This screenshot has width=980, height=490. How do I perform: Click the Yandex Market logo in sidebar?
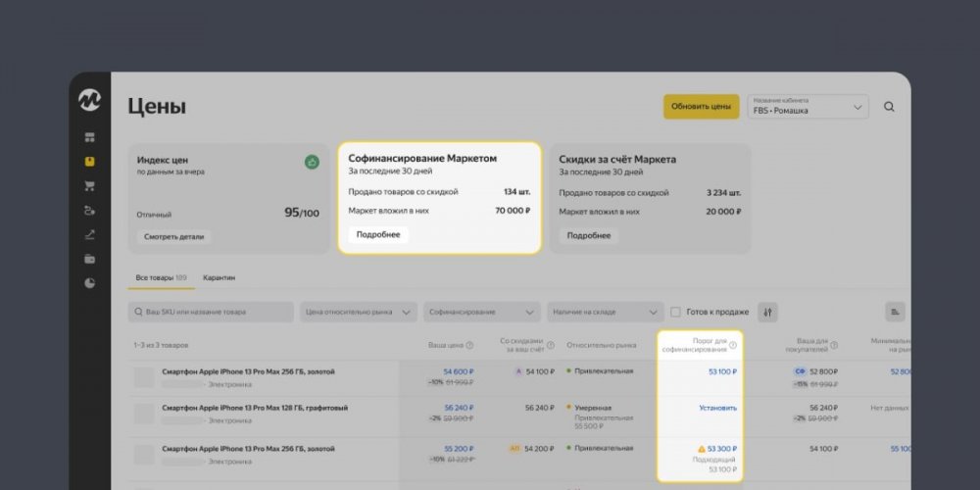pos(90,101)
